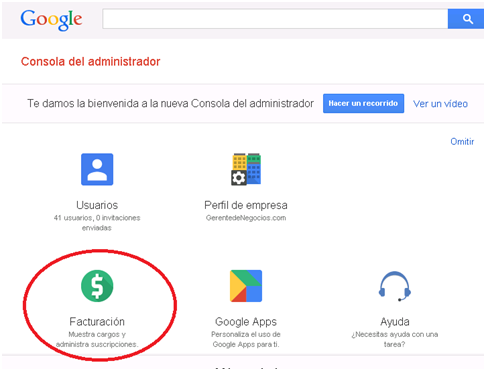Screen dimensions: 486x371
Task: Open the Consola del administrador heading link
Action: point(90,62)
